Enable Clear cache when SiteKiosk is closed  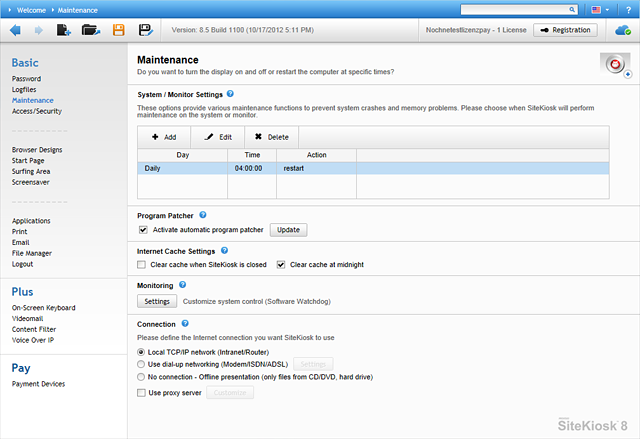pyautogui.click(x=142, y=265)
